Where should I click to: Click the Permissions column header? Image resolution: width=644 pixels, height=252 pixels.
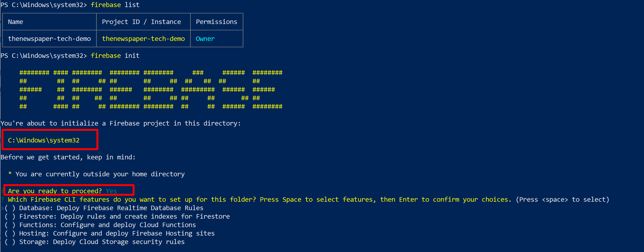point(216,22)
